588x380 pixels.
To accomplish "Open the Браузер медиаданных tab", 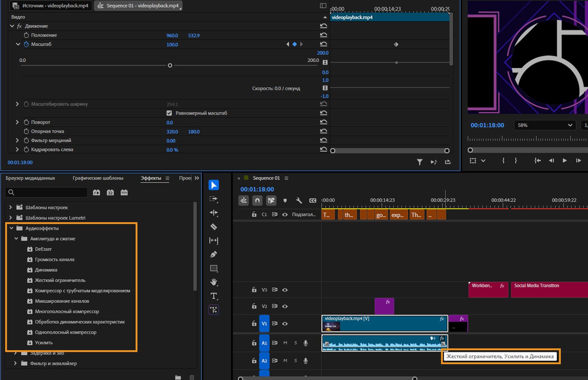I will coord(30,178).
